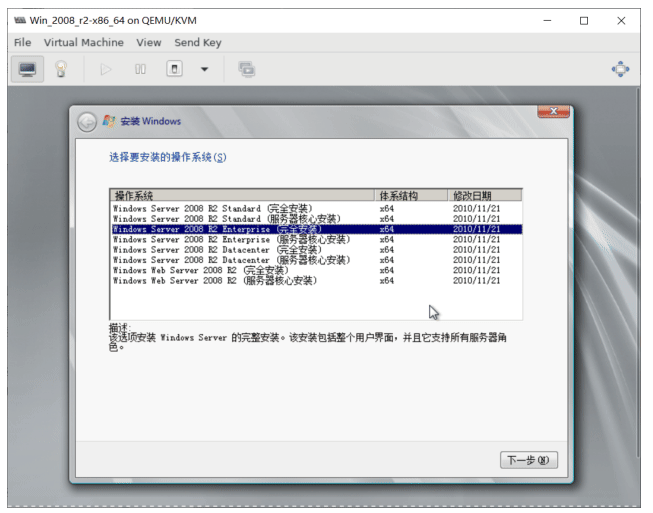Close the 安装 Windows setup dialog

tap(553, 111)
